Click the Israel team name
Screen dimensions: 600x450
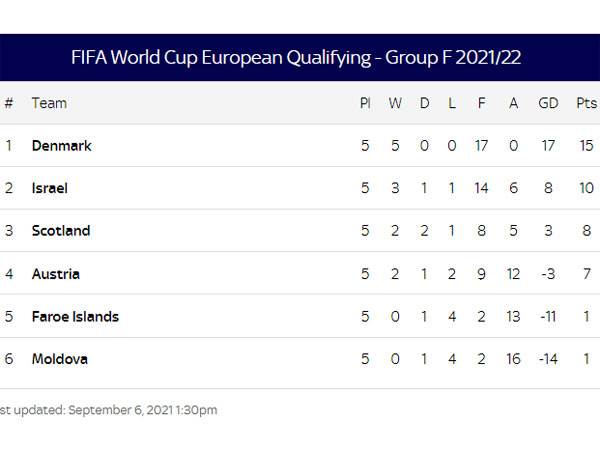(x=50, y=188)
